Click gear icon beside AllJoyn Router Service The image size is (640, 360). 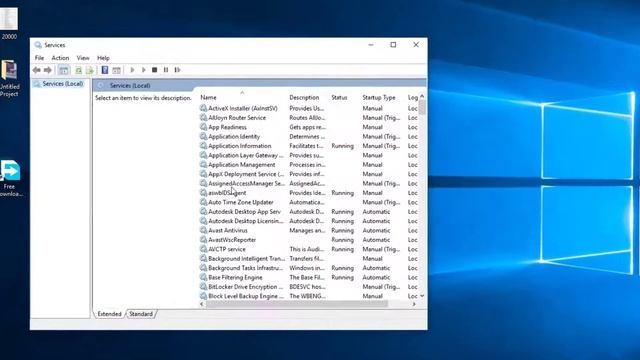203,118
